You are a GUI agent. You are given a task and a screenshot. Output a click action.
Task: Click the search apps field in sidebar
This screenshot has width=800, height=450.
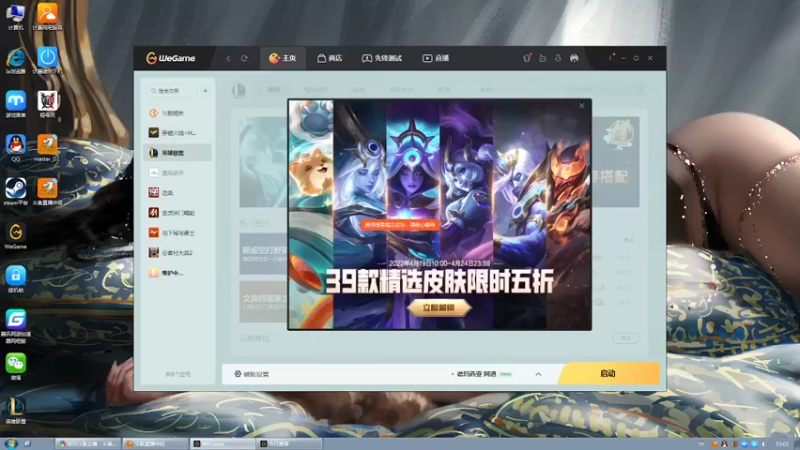tap(171, 91)
